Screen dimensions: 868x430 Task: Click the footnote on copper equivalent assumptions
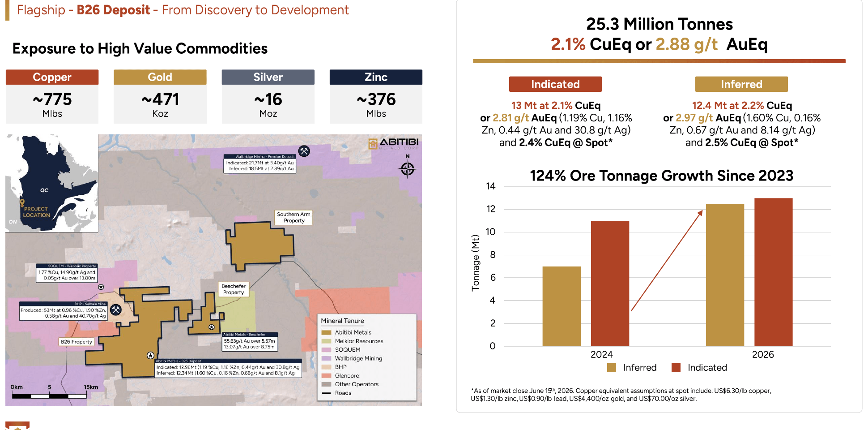621,395
